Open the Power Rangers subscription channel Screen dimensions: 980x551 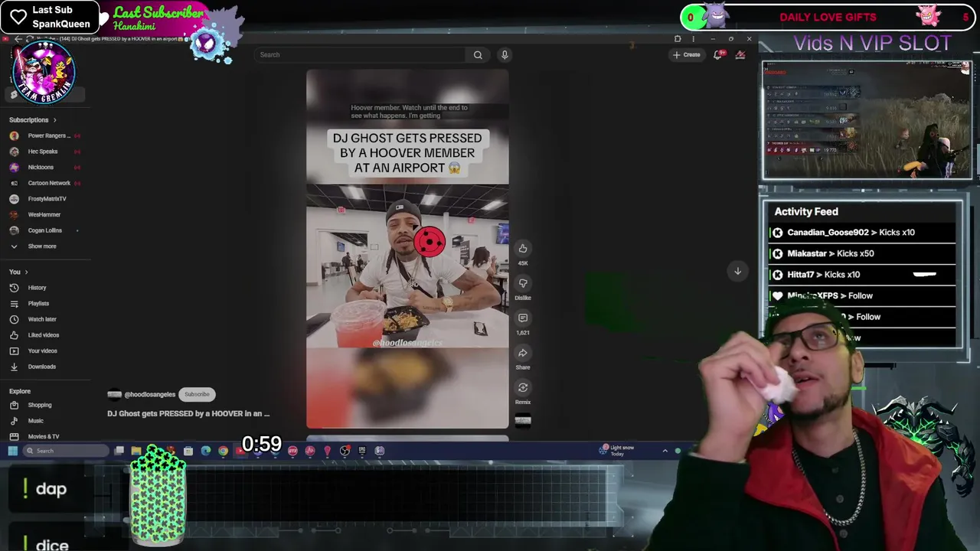point(44,135)
